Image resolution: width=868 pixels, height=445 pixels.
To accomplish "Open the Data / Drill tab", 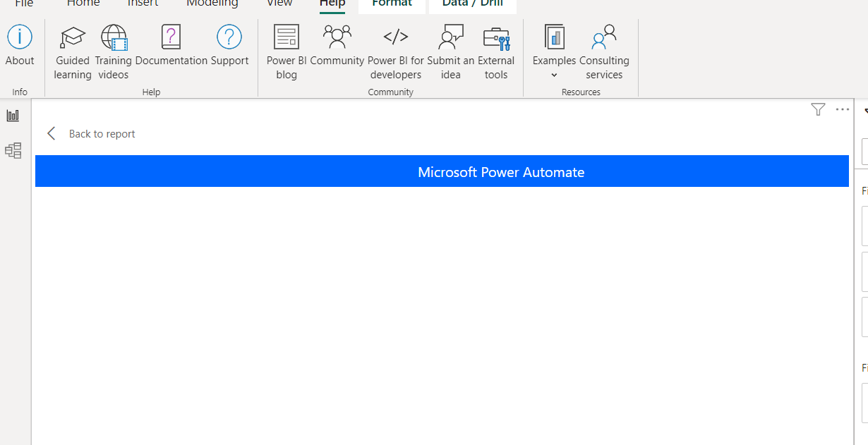I will tap(473, 4).
